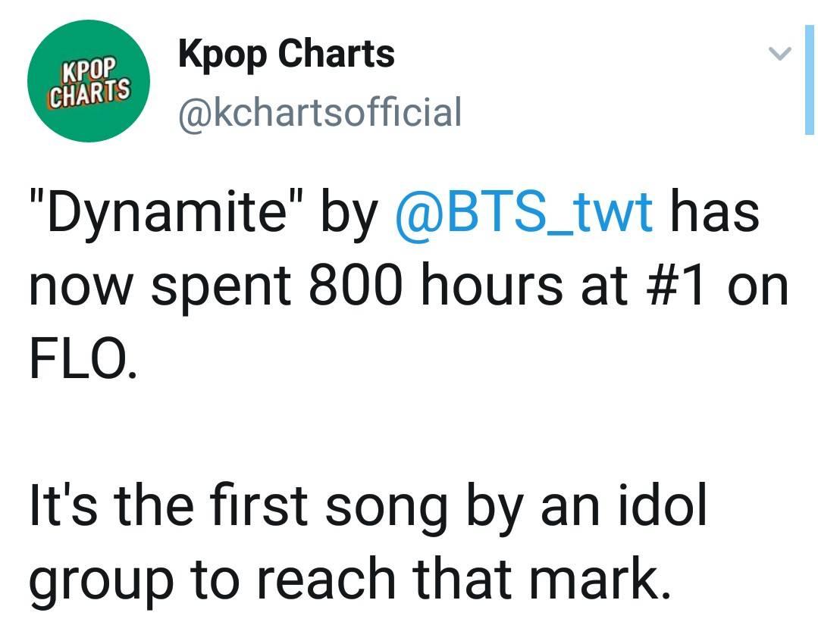Click the Kpop Charts display name
818x644 pixels.
[286, 55]
